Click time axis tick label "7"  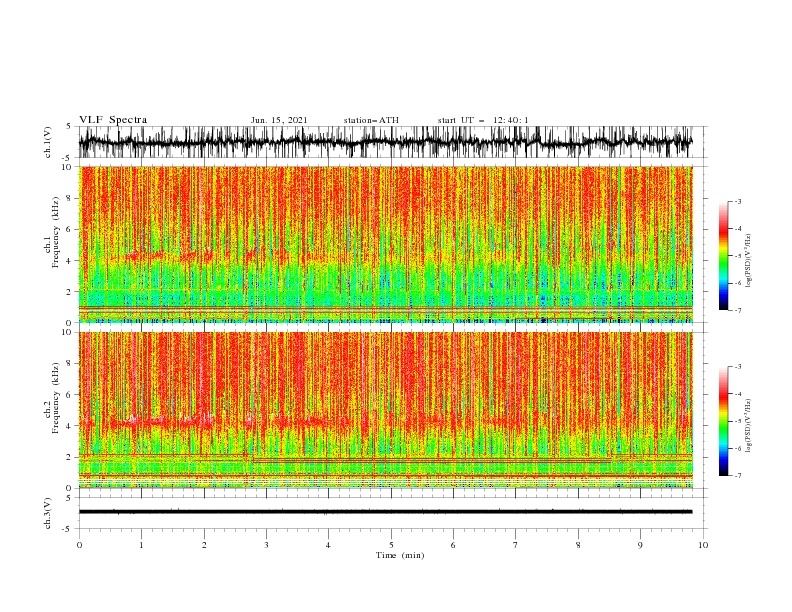click(x=516, y=545)
